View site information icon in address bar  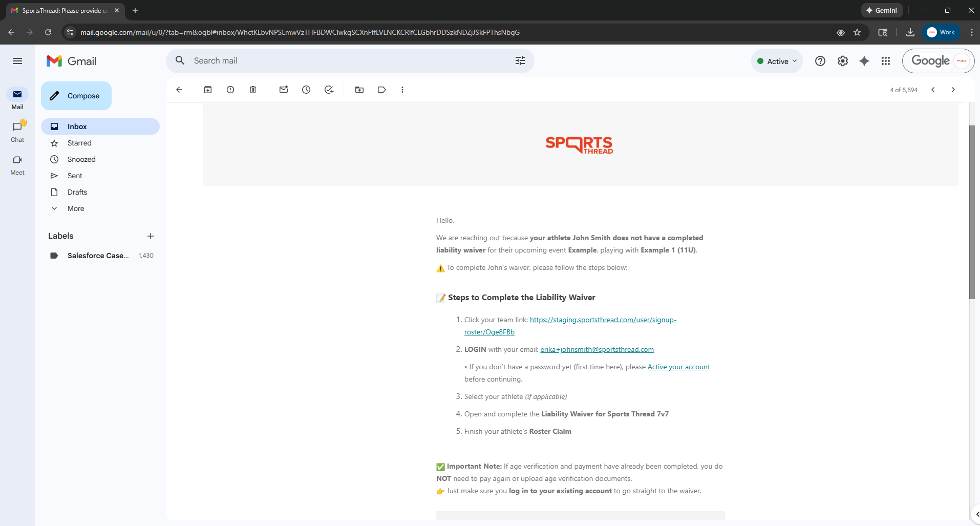(x=70, y=32)
